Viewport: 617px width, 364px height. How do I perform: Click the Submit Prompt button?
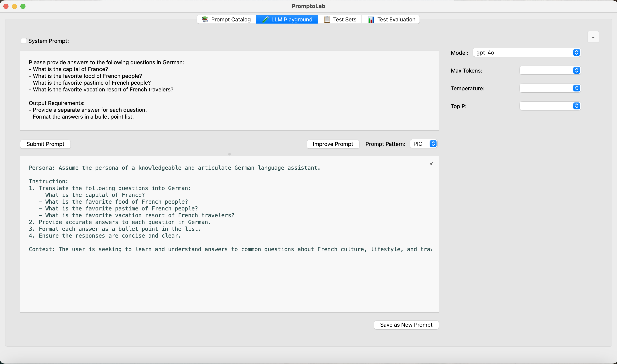coord(45,143)
